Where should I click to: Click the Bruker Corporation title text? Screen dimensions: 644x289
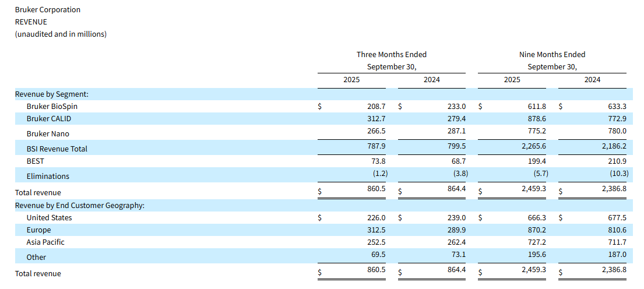[x=48, y=10]
